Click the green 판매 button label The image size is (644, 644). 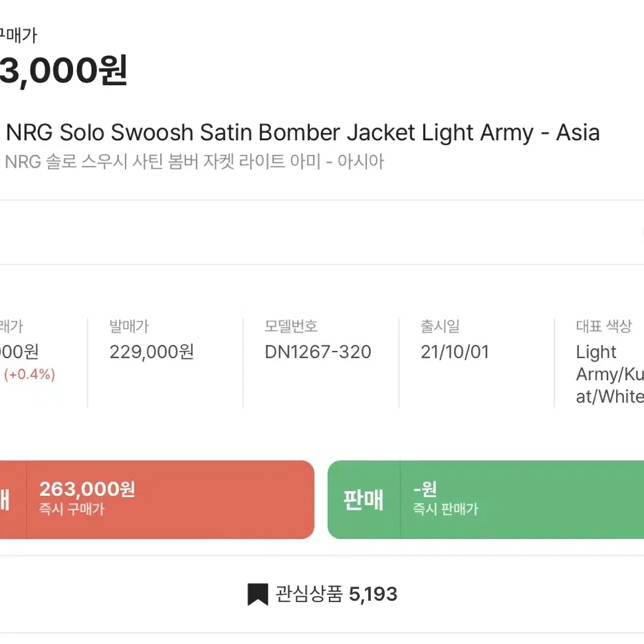(364, 500)
